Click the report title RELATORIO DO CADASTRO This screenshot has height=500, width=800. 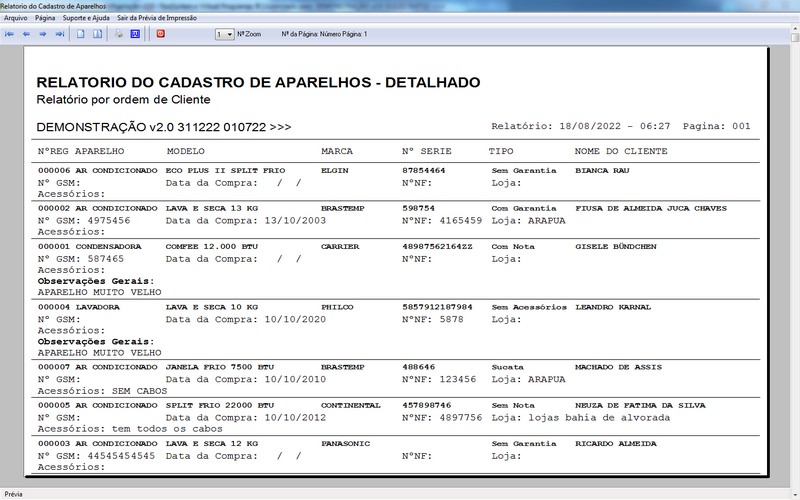[258, 82]
